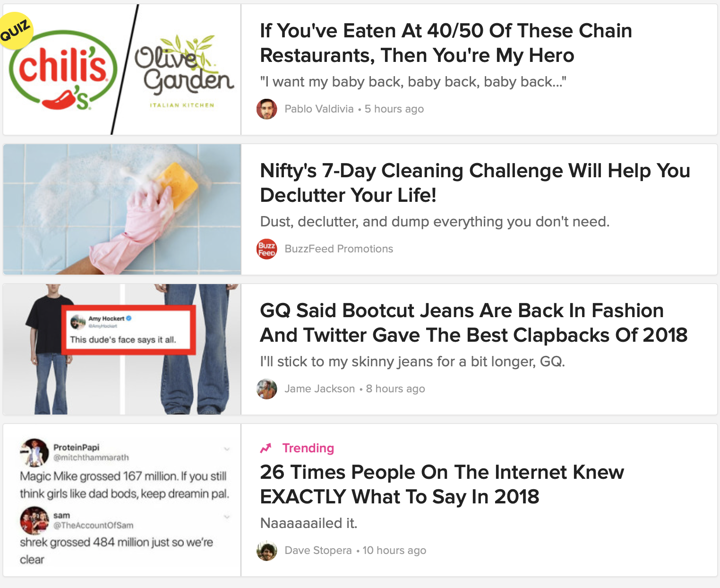
Task: Click the ProteinPapi tweet profile picture
Action: point(34,452)
